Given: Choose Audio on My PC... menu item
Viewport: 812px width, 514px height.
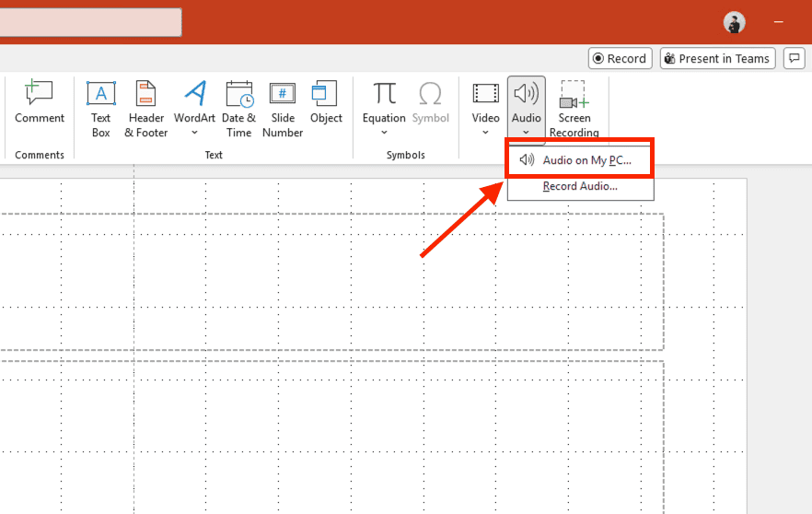Looking at the screenshot, I should click(x=581, y=160).
